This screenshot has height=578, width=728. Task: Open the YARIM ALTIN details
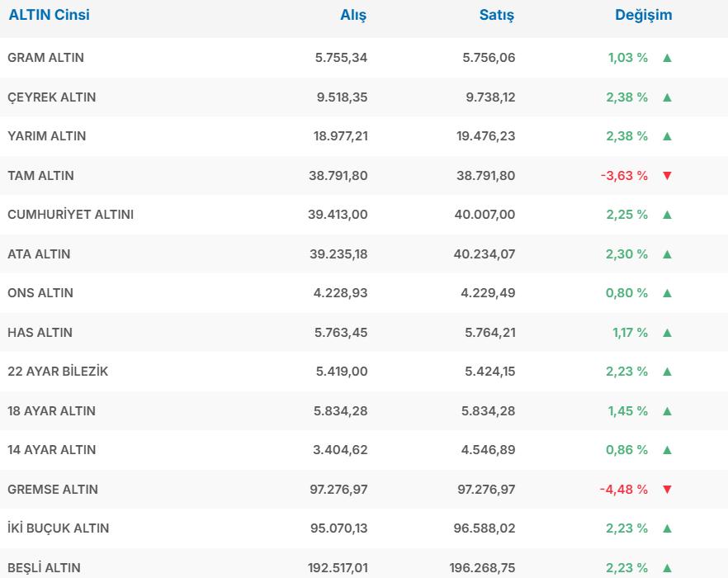coord(46,136)
